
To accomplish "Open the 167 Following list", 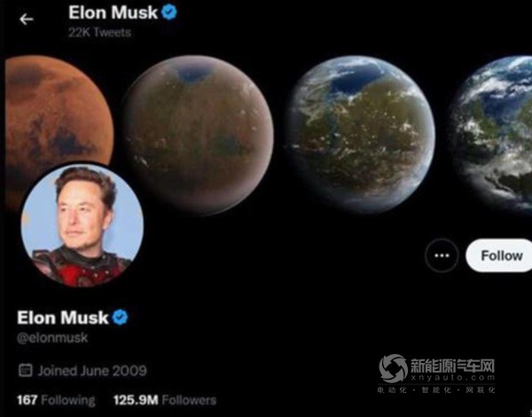I will coord(56,400).
